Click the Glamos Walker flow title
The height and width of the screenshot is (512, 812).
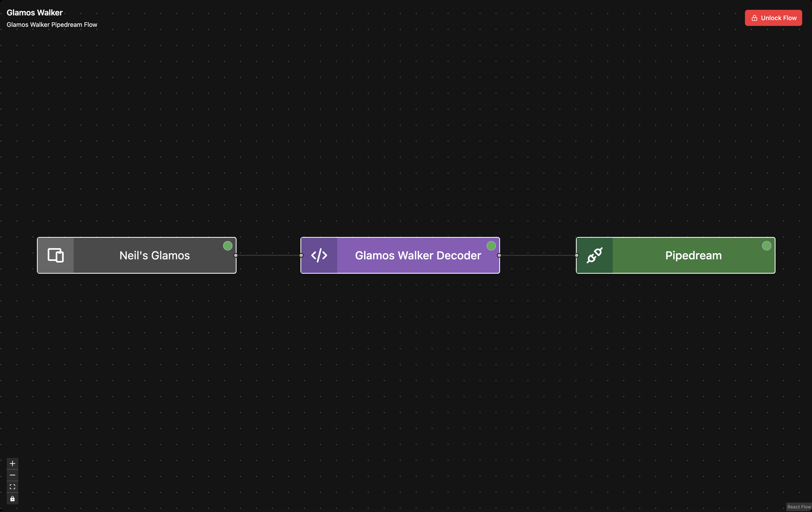click(35, 13)
